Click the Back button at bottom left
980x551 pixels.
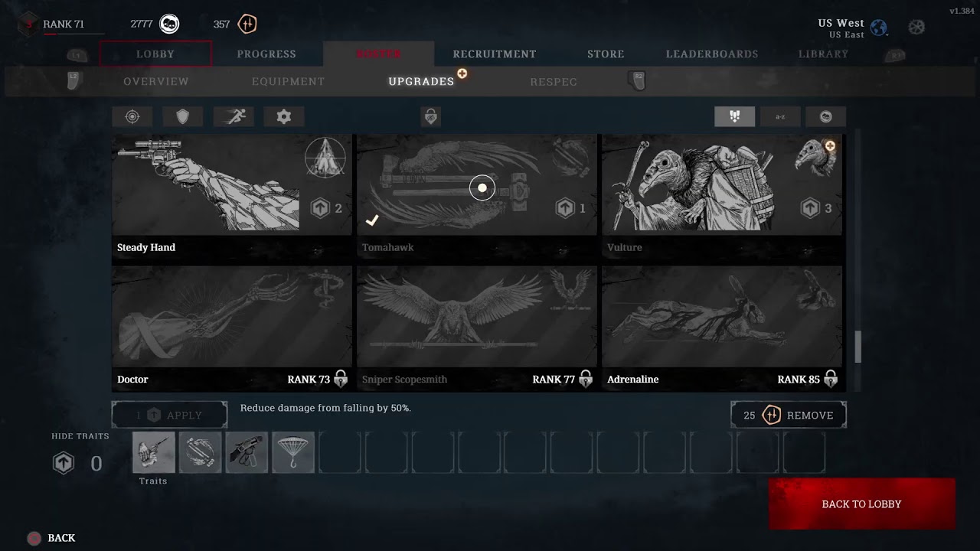(x=51, y=538)
